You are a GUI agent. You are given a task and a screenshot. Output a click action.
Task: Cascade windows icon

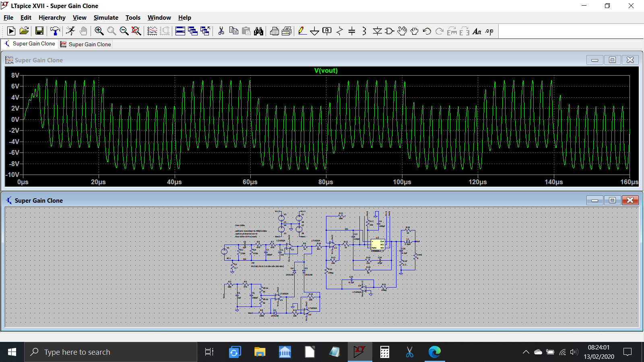coord(193,31)
